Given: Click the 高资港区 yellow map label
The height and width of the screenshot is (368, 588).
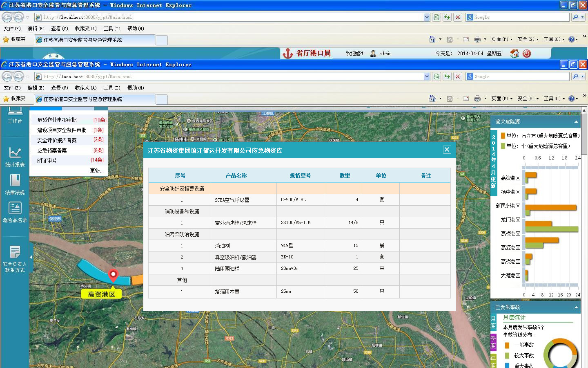Looking at the screenshot, I should pyautogui.click(x=102, y=294).
